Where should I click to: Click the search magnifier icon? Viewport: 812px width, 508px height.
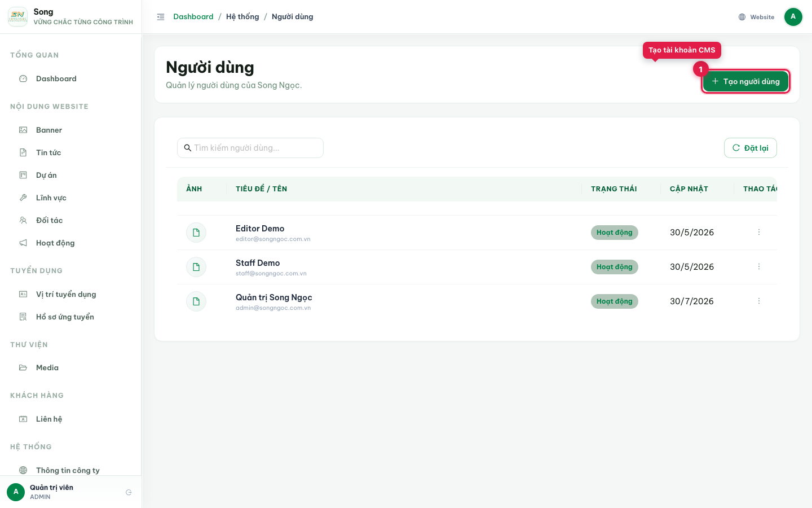(x=188, y=148)
